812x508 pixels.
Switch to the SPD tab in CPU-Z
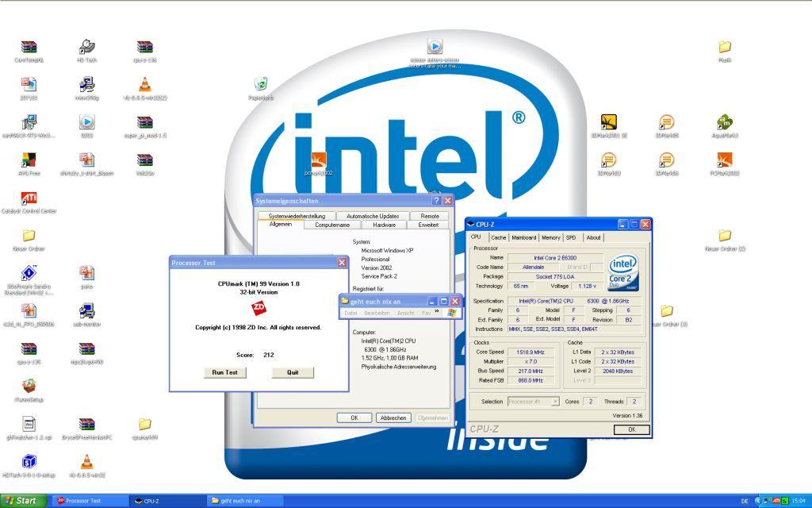pyautogui.click(x=571, y=237)
